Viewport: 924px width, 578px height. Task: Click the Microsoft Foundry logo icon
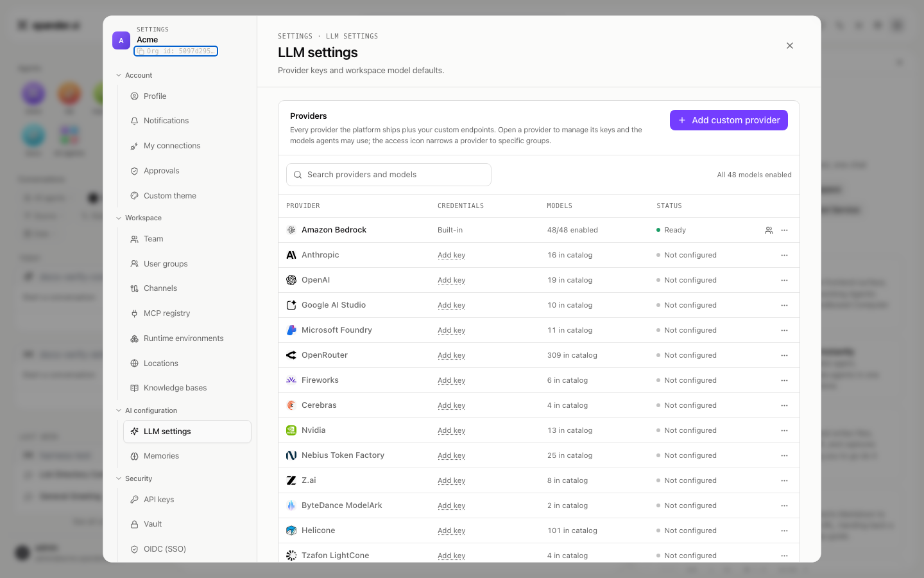[x=291, y=330]
